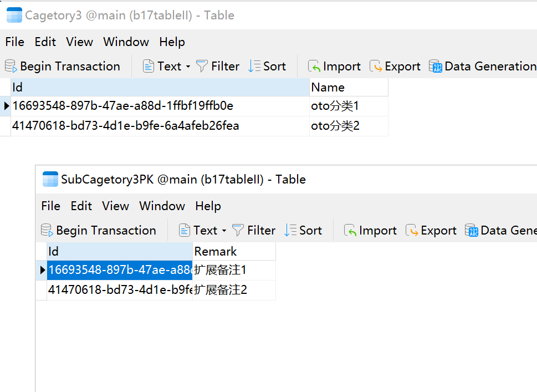Select cell 16693548-897b-47ae-a88d-1ffbf19ffb0e in Cagetory3

pos(160,106)
